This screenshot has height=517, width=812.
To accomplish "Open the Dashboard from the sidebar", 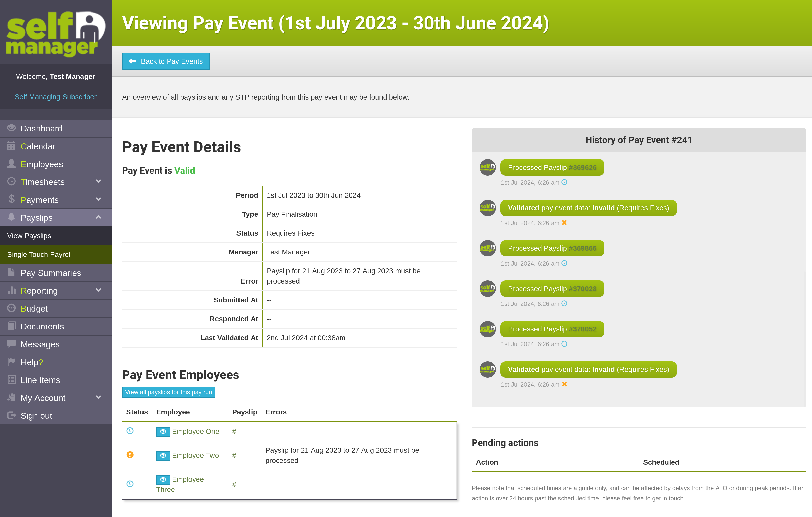I will 11,128.
